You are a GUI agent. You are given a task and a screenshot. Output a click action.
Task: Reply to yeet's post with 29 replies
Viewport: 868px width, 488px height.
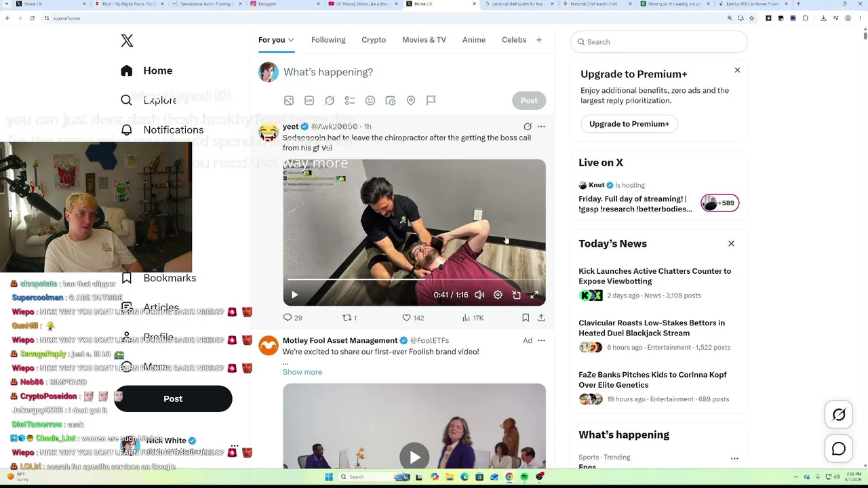click(x=293, y=317)
